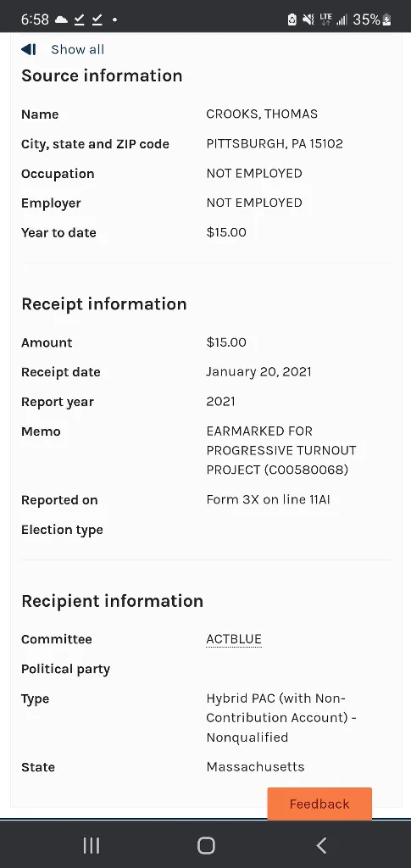The image size is (411, 868).
Task: Tap the Android back arrow icon
Action: [x=321, y=845]
